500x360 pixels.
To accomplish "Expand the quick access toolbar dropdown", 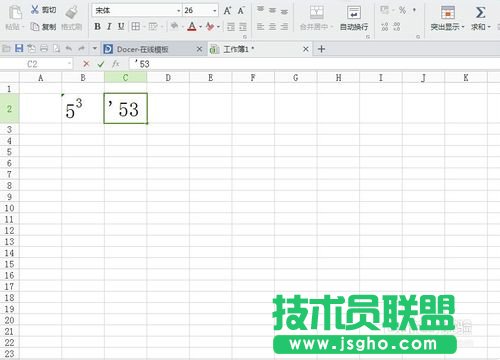I will coord(95,49).
